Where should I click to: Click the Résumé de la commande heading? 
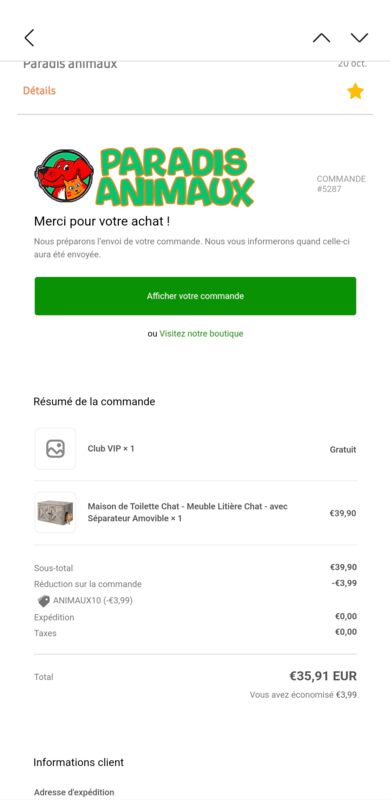[x=94, y=402]
